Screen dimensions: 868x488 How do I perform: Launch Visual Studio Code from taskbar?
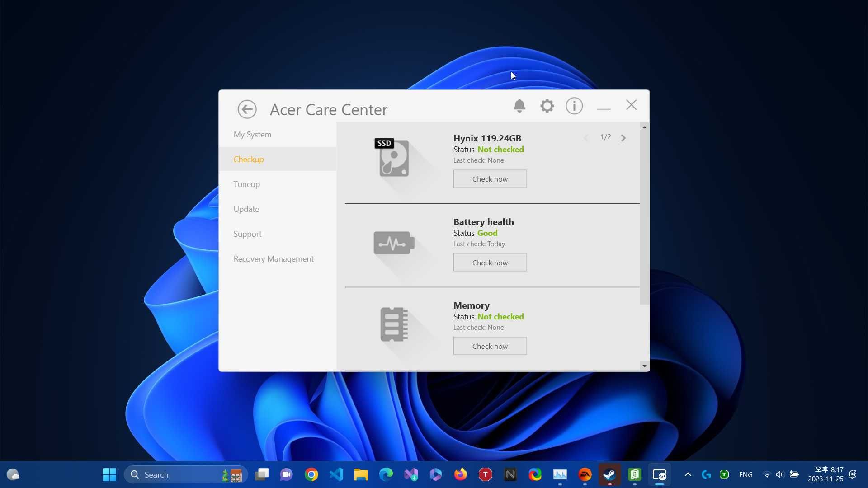point(336,474)
